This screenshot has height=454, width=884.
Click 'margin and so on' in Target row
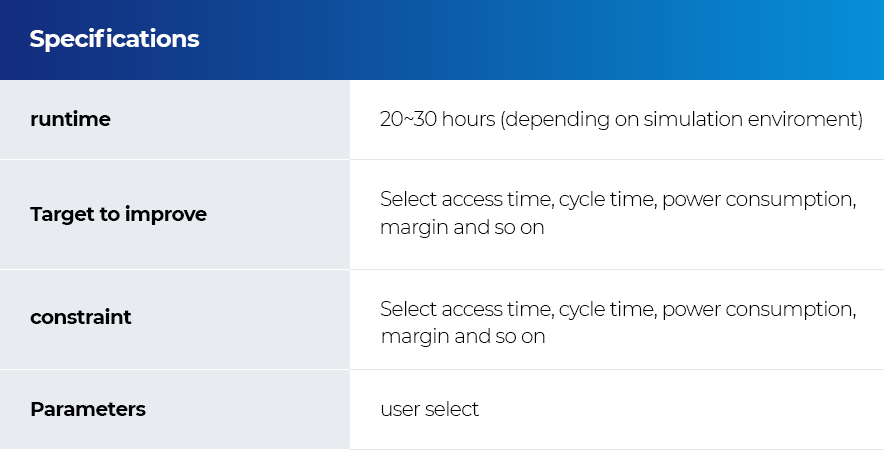(462, 227)
